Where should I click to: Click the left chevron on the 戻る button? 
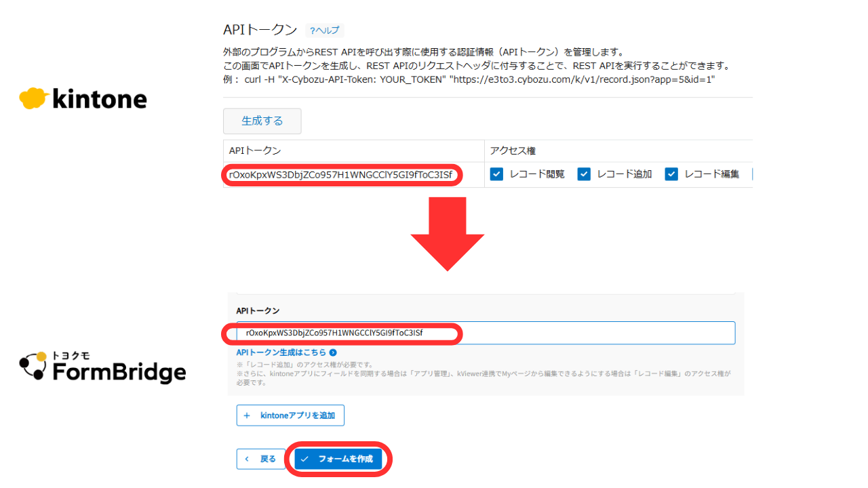pyautogui.click(x=245, y=459)
